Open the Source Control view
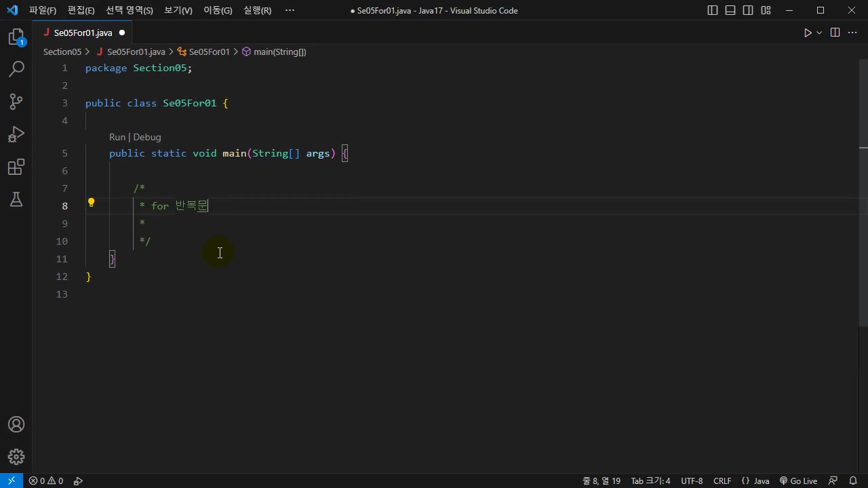The height and width of the screenshot is (488, 868). click(16, 102)
